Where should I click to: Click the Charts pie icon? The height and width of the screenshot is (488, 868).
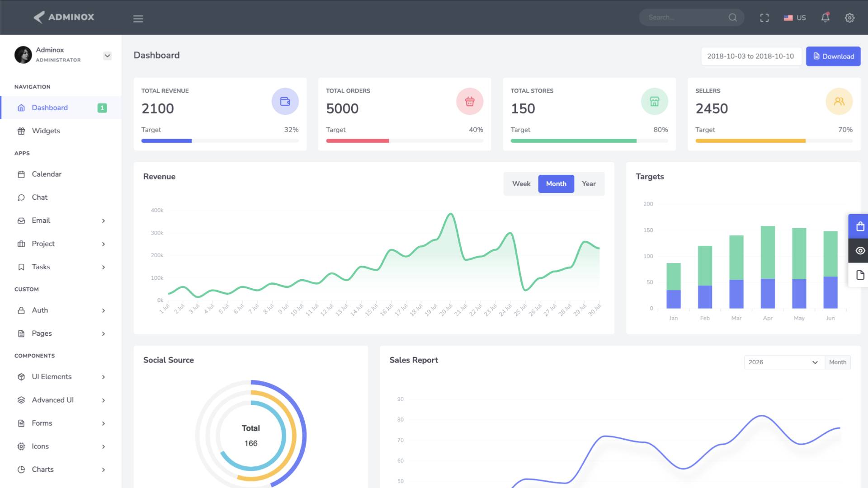(x=21, y=469)
